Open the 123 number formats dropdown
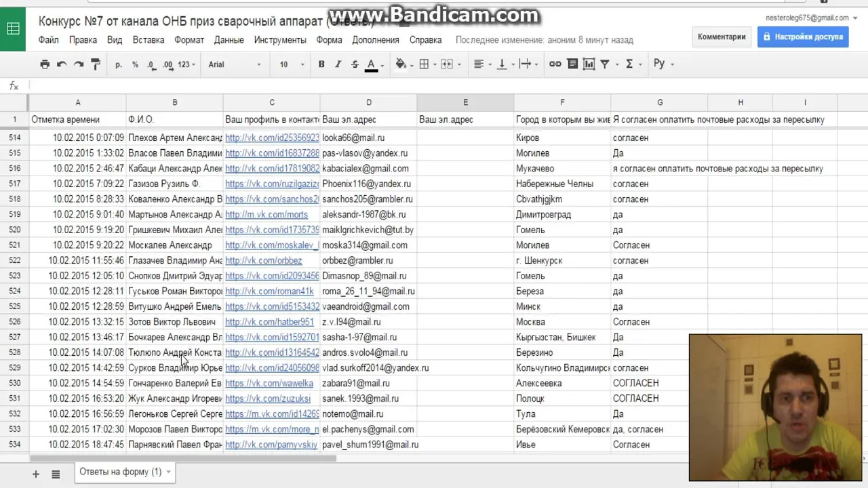This screenshot has height=488, width=868. 186,64
